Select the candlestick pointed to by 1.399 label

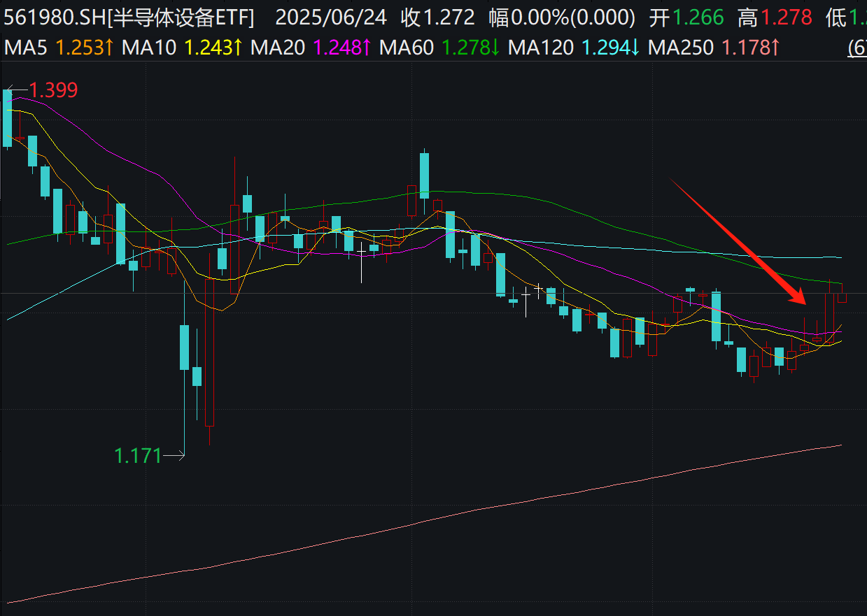8,117
